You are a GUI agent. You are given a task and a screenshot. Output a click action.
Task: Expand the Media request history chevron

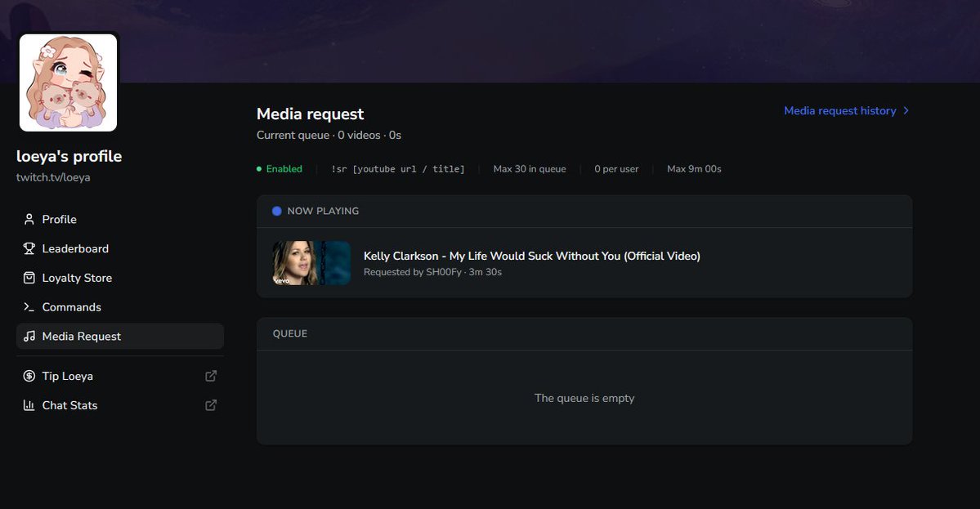coord(906,110)
